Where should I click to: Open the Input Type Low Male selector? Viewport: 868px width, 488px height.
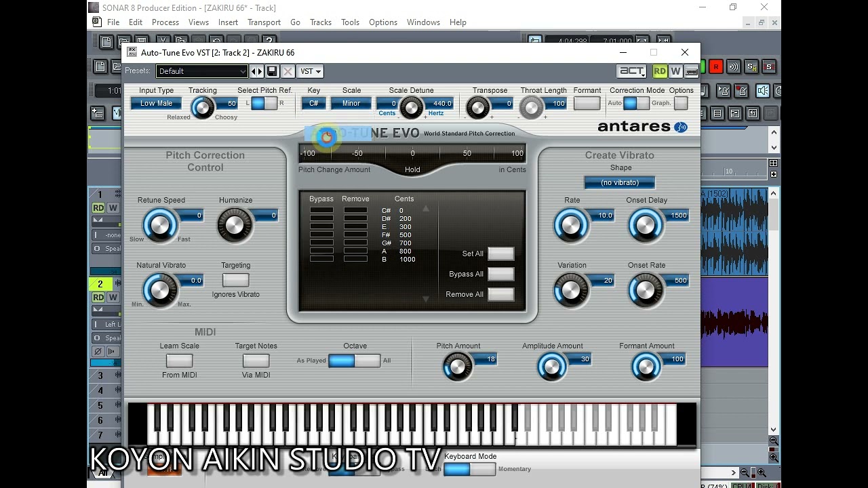pos(156,104)
